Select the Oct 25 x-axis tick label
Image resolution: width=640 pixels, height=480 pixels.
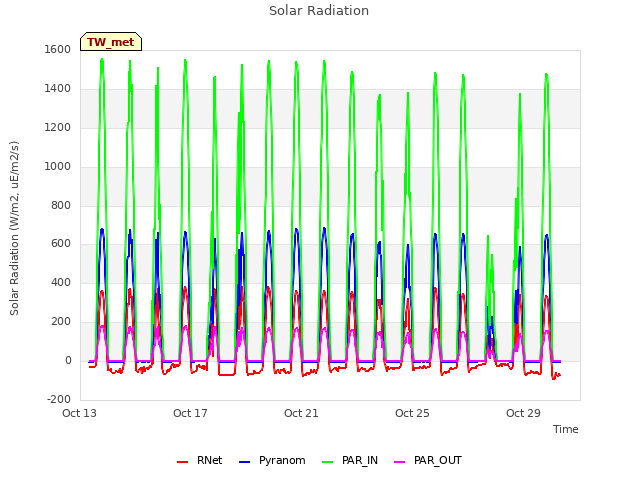(412, 413)
